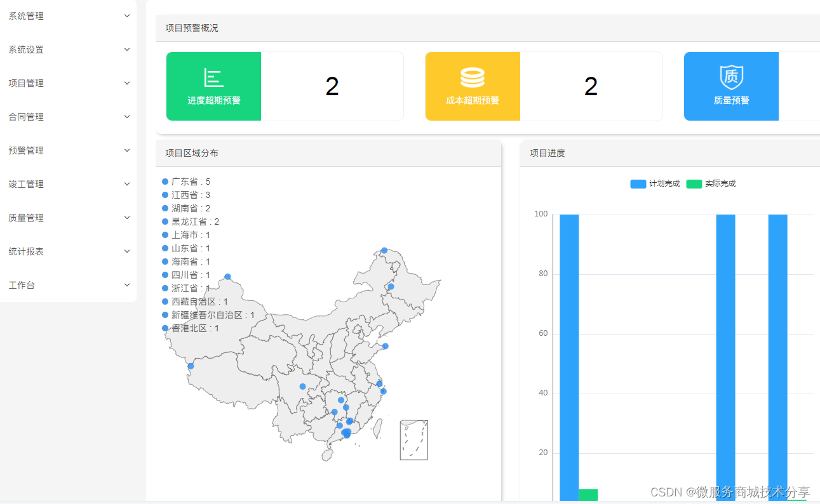Click the quality warning shield icon
820x504 pixels.
tap(731, 77)
